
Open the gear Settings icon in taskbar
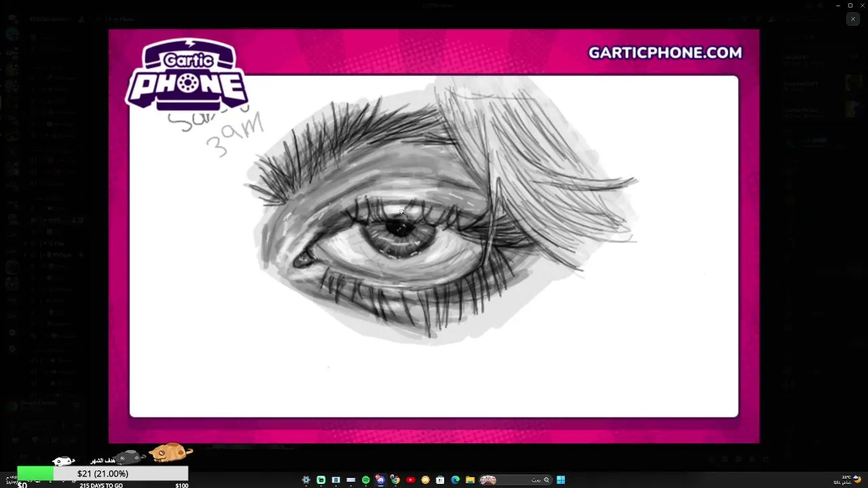pos(306,480)
